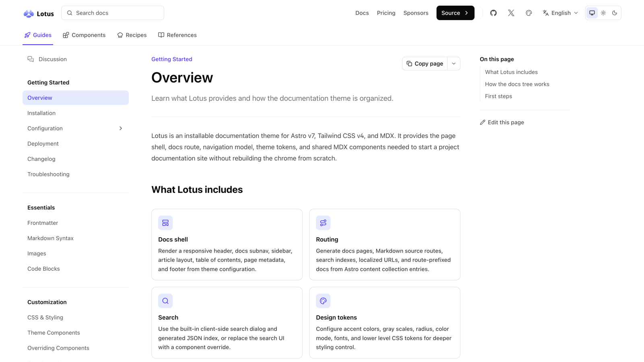Open the Overriding Components sidebar page
This screenshot has height=362, width=644.
(76, 348)
